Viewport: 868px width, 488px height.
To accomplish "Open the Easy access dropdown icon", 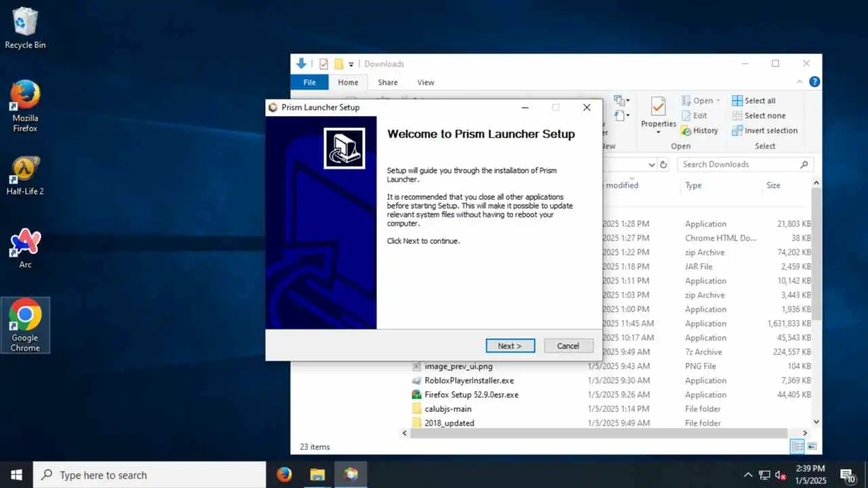I will [x=621, y=115].
